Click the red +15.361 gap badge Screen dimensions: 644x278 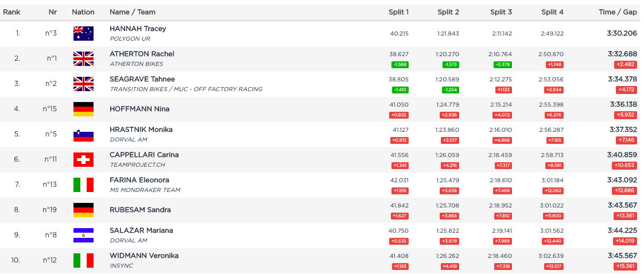pyautogui.click(x=625, y=267)
